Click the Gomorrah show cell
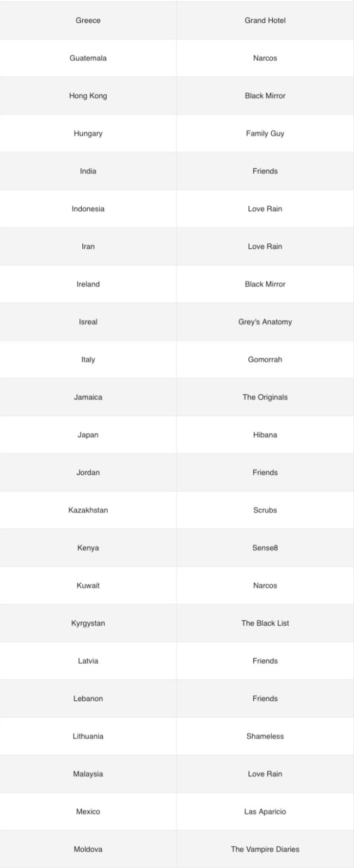The width and height of the screenshot is (354, 868). [x=265, y=359]
